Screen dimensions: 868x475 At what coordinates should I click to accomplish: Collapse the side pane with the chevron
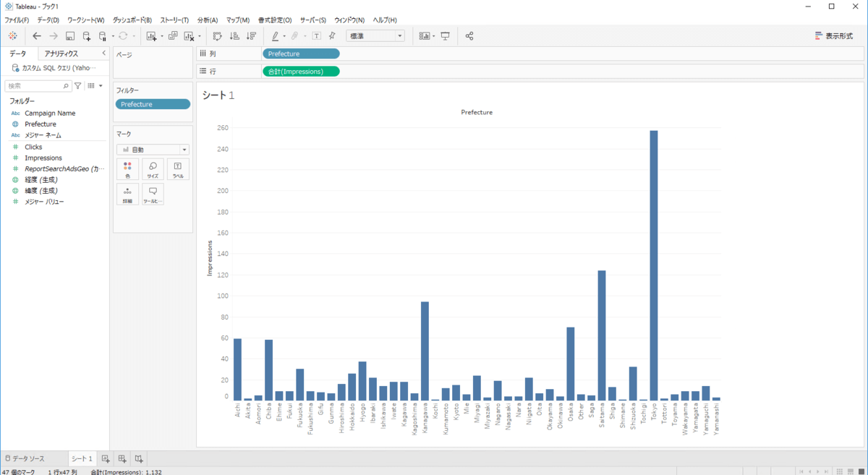[x=103, y=54]
